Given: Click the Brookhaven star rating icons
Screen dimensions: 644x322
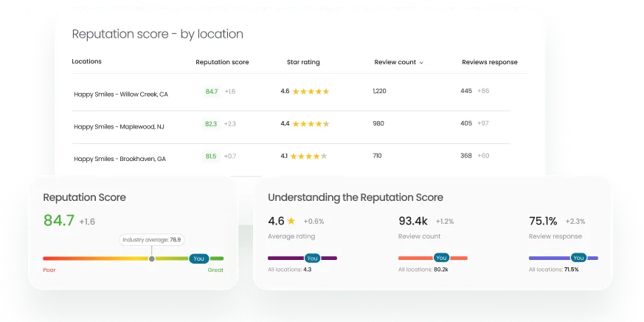Looking at the screenshot, I should click(x=309, y=157).
